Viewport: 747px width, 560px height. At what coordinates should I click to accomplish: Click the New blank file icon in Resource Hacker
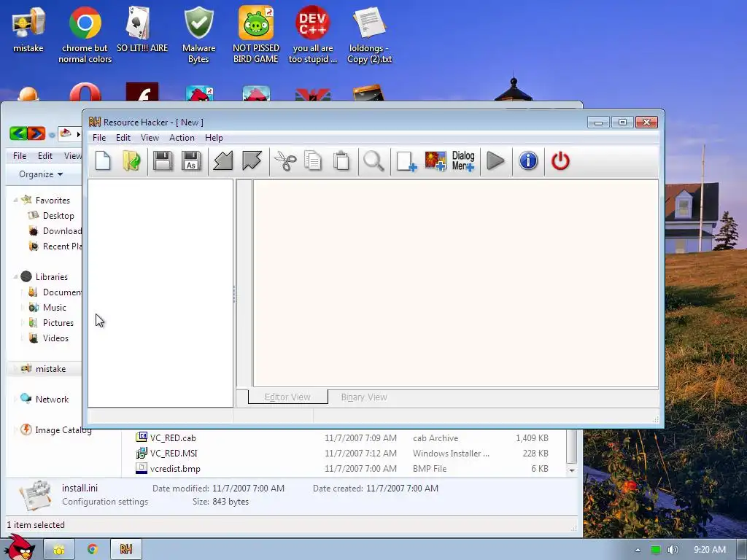point(103,161)
